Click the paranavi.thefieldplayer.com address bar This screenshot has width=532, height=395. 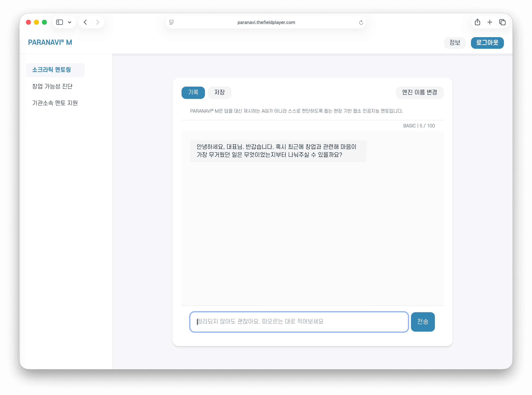coord(266,22)
